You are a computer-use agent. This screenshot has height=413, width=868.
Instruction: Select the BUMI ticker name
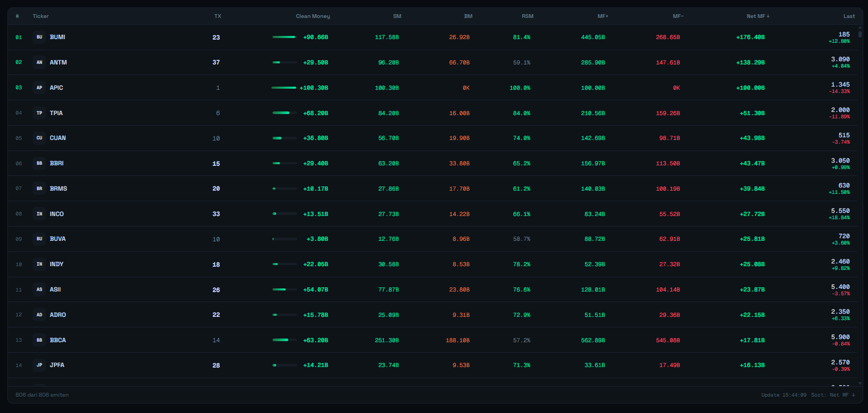pyautogui.click(x=58, y=37)
